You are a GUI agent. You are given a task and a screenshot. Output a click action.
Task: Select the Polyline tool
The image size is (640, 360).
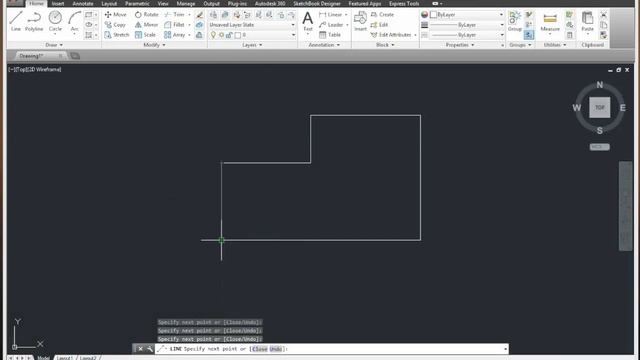pos(34,21)
